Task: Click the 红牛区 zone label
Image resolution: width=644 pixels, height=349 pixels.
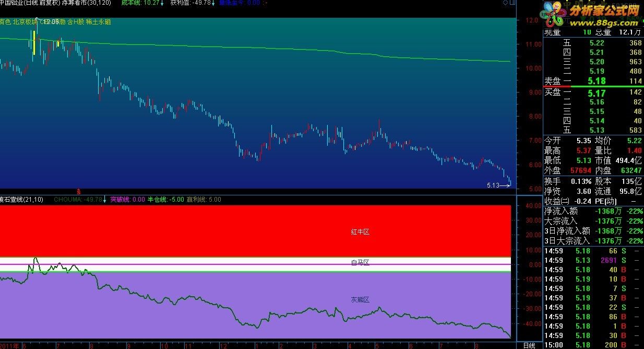Action: [360, 232]
